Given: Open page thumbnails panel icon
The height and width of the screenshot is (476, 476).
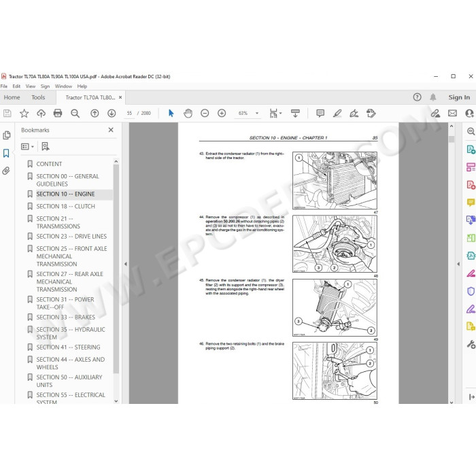Looking at the screenshot, I should point(7,135).
